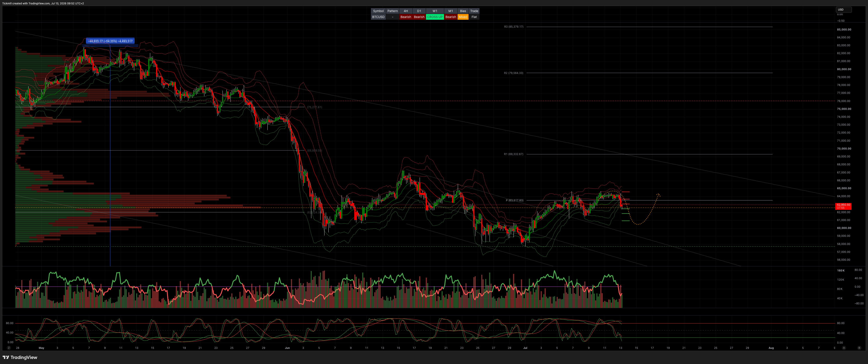
Task: Click the D1 column header
Action: (419, 11)
